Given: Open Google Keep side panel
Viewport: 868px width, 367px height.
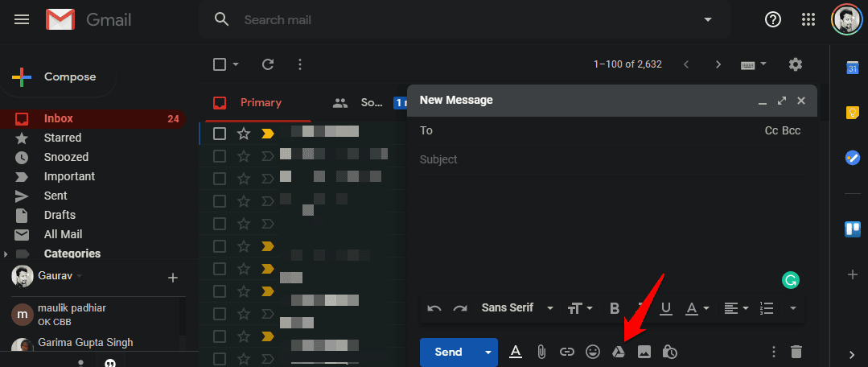Looking at the screenshot, I should (852, 113).
